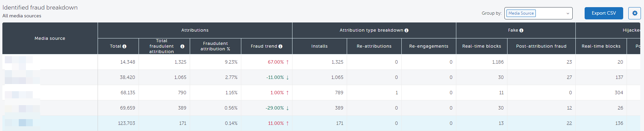644x131 pixels.
Task: Click the info icon beside Fake header
Action: coord(521,30)
